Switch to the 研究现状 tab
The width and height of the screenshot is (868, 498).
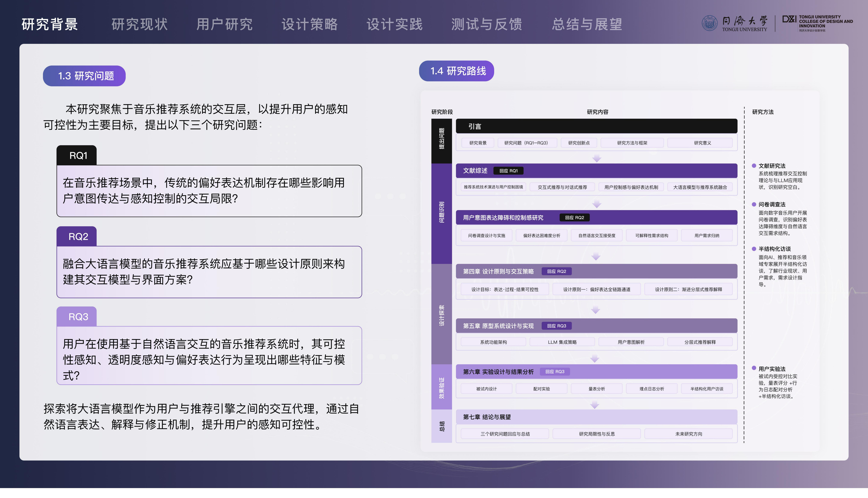[x=140, y=24]
